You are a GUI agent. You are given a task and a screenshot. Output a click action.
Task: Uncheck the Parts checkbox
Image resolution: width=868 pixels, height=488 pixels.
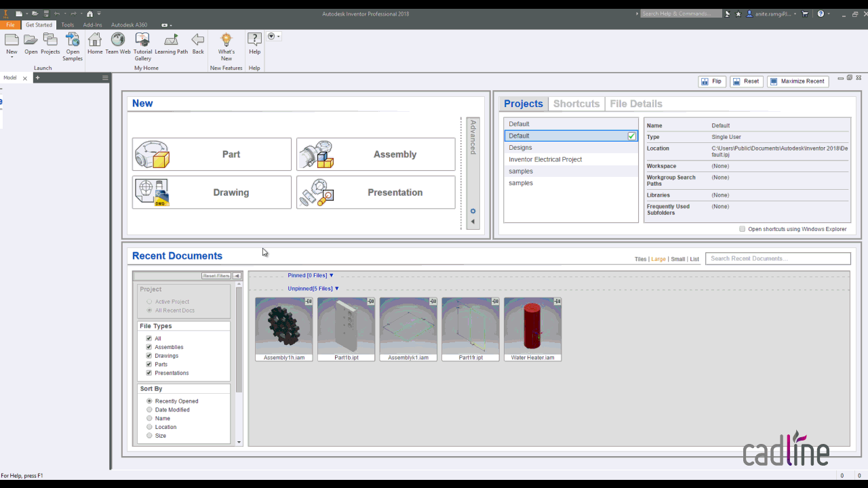(149, 364)
